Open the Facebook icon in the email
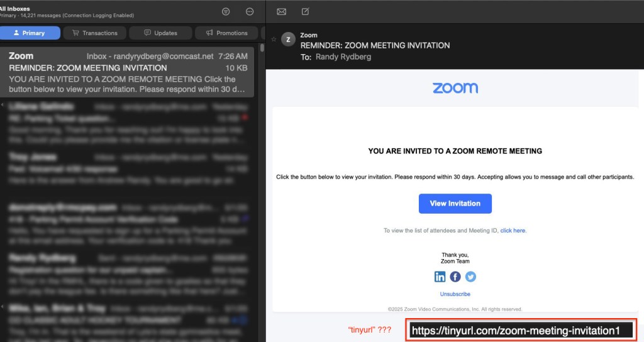 coord(455,277)
